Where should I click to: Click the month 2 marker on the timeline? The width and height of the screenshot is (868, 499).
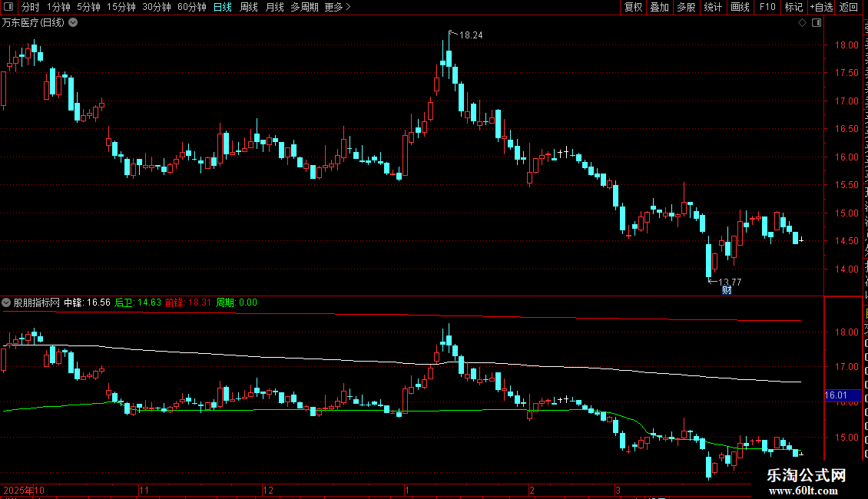pos(532,490)
